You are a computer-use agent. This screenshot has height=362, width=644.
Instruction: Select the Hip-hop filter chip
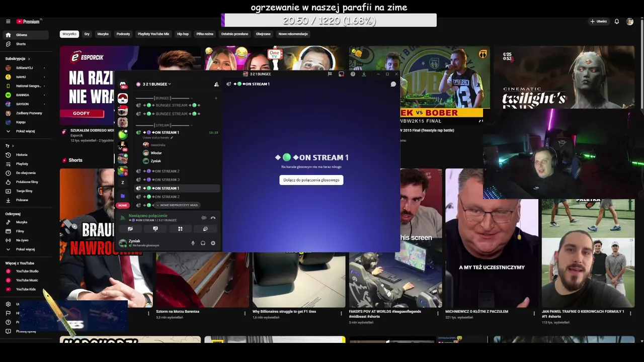(183, 34)
